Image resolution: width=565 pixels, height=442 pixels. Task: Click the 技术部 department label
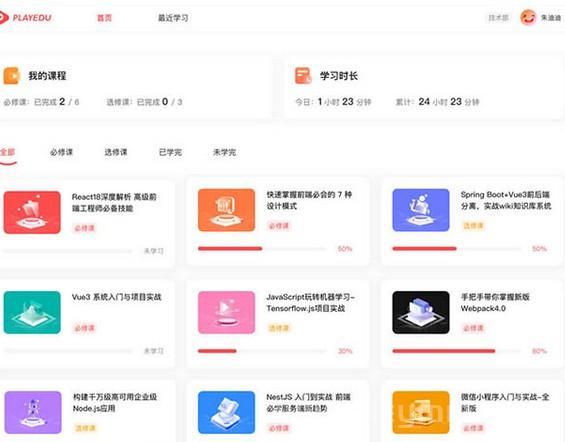coord(498,18)
